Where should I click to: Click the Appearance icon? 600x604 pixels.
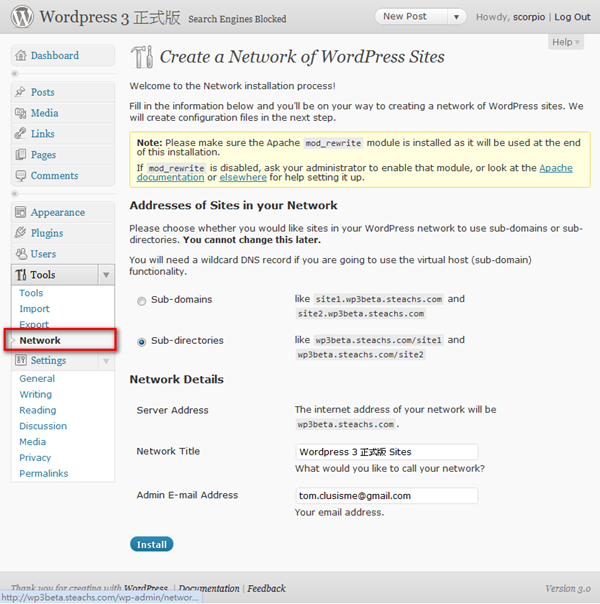click(20, 212)
